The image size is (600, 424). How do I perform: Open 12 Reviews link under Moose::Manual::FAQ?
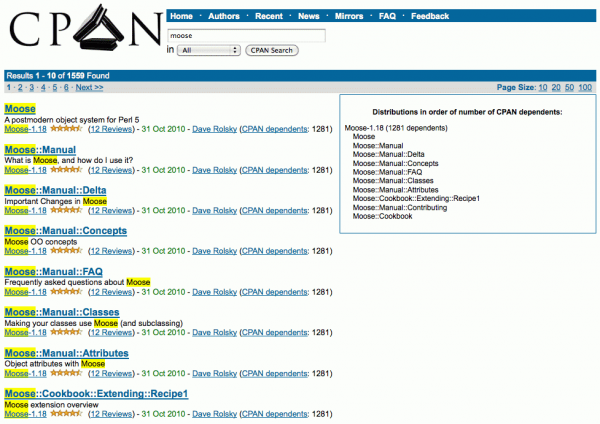[111, 292]
